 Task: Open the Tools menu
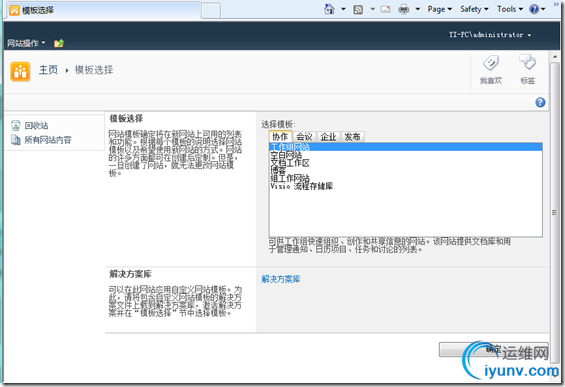[510, 9]
